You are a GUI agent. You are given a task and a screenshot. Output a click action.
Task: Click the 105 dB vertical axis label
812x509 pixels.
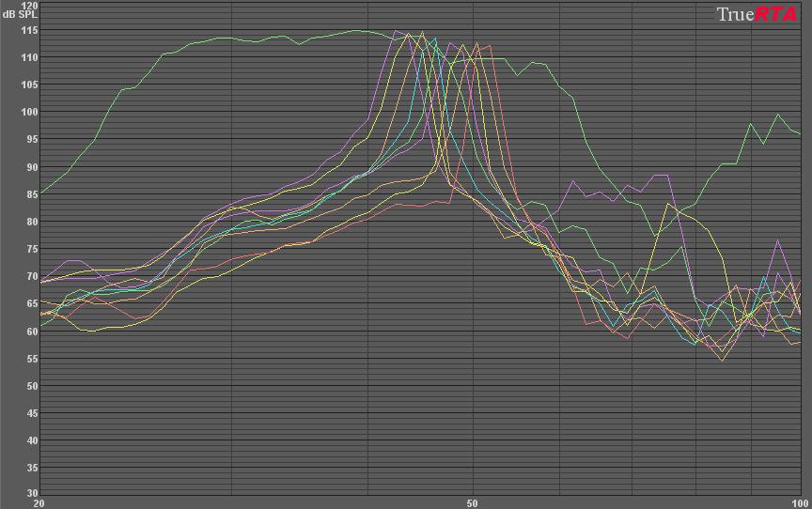(x=29, y=85)
